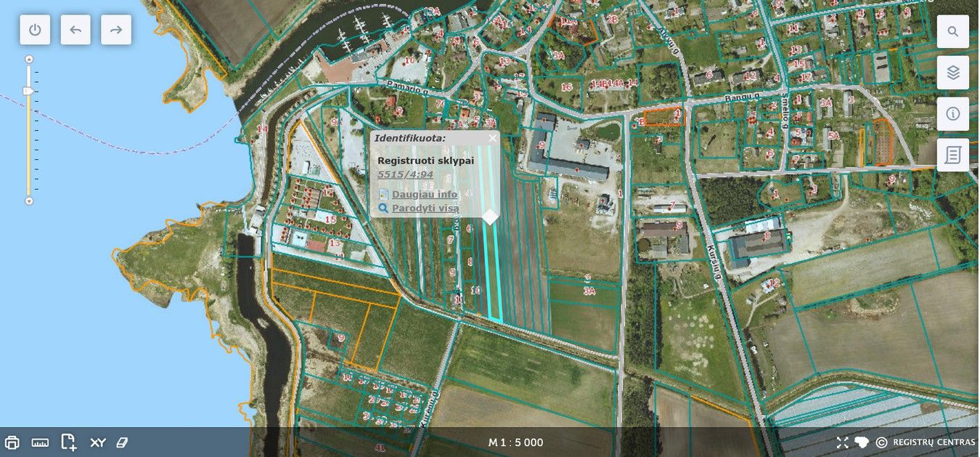Go back to previous map view
Image resolution: width=980 pixels, height=457 pixels.
(x=75, y=30)
